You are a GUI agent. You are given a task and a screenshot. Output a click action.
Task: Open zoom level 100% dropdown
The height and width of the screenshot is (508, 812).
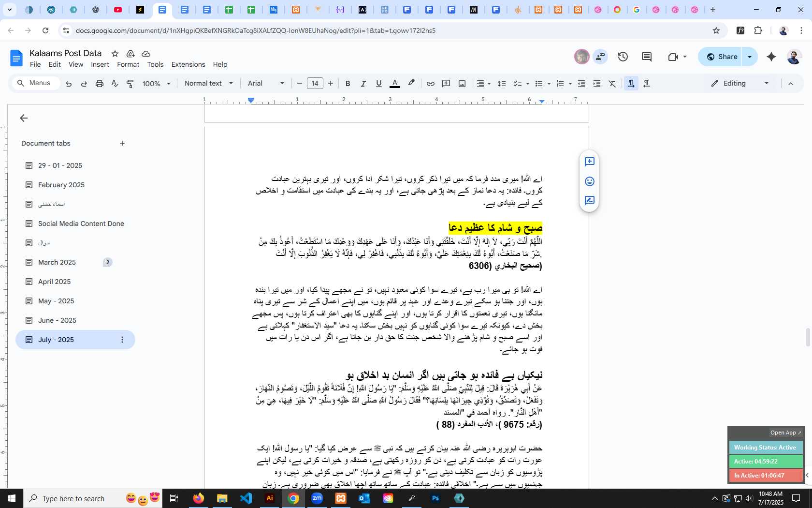(x=157, y=84)
